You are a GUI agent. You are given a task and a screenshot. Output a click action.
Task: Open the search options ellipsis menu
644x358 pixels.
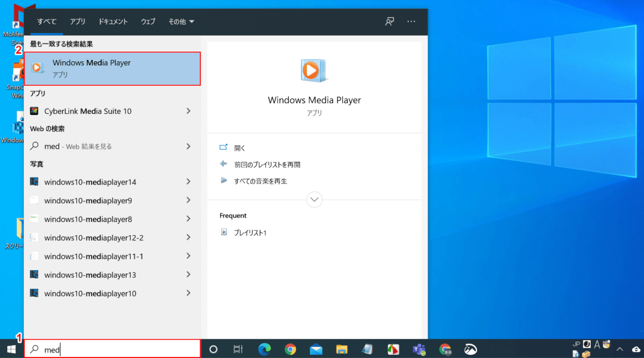pos(411,21)
